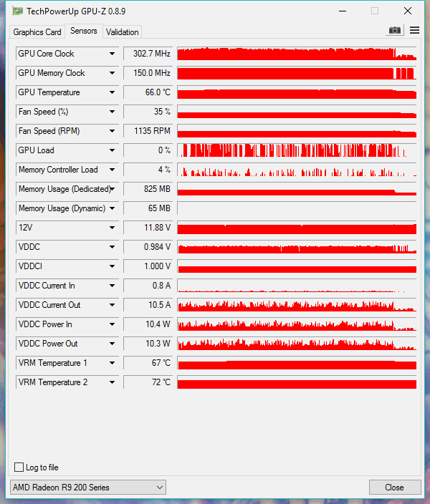Enable the Log to file checkbox
The width and height of the screenshot is (430, 504).
click(x=19, y=467)
